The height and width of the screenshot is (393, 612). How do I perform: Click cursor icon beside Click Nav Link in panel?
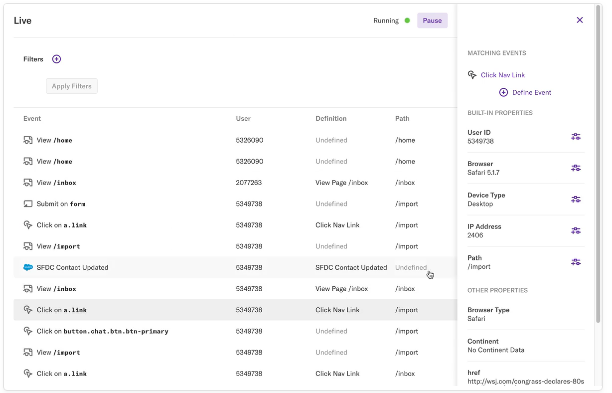coord(472,75)
